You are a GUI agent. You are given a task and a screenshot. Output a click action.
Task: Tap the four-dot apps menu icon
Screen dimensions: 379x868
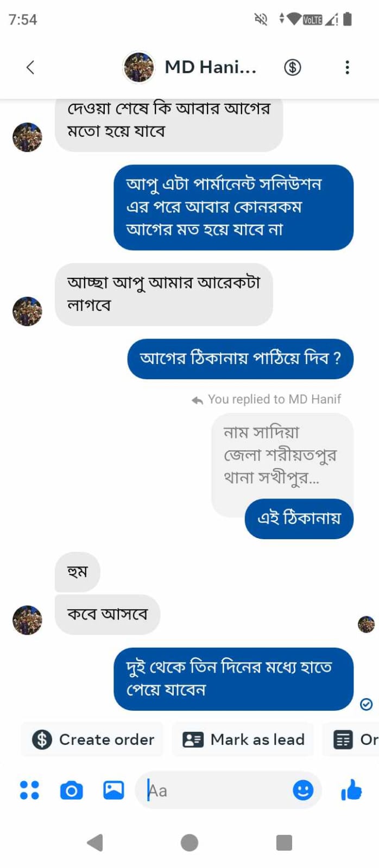coord(29,790)
